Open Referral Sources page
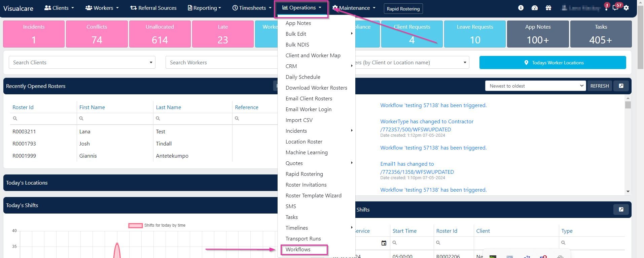The width and height of the screenshot is (644, 258). (153, 8)
